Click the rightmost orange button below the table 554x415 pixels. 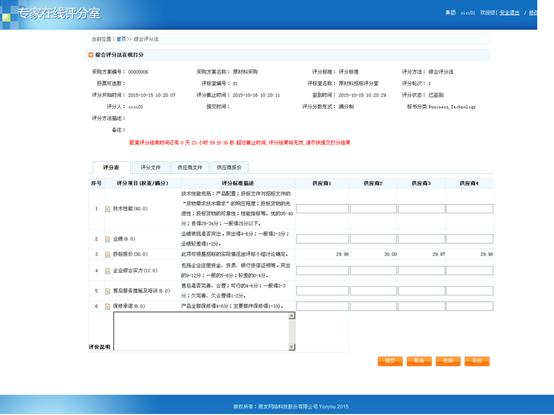pos(477,361)
